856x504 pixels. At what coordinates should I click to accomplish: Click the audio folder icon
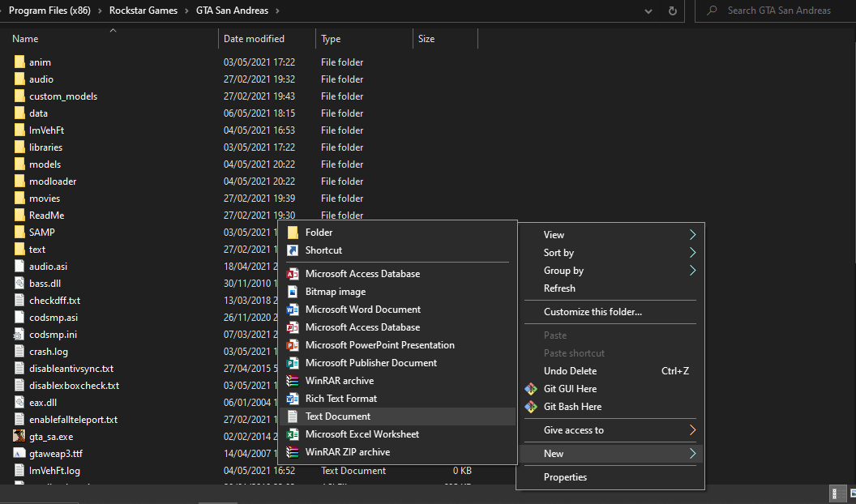pyautogui.click(x=19, y=79)
